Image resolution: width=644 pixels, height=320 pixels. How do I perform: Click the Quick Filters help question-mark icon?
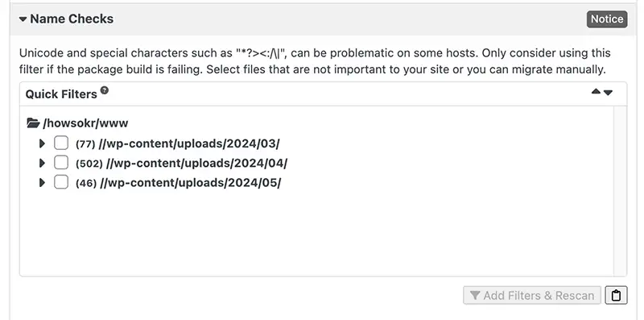pos(105,90)
